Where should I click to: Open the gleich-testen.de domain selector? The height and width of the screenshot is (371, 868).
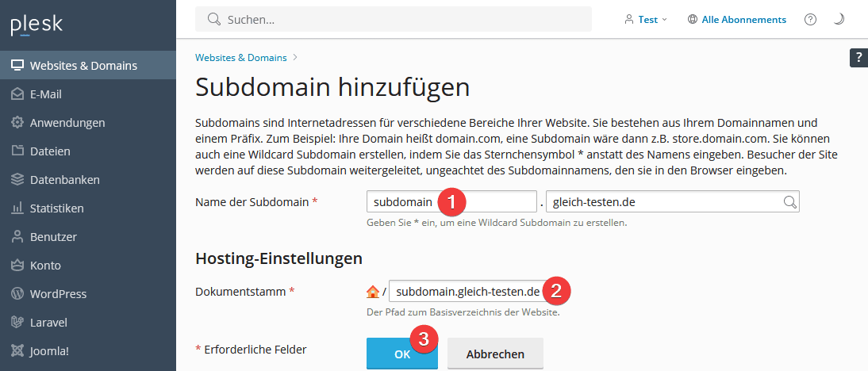pyautogui.click(x=673, y=202)
